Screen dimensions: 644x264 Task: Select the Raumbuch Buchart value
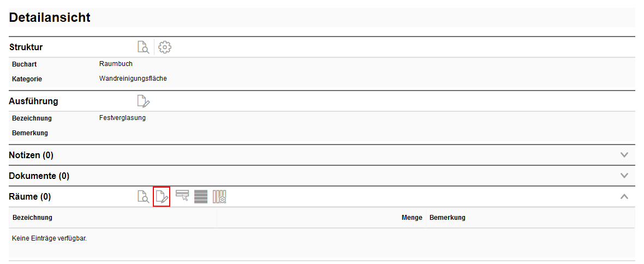coord(116,64)
